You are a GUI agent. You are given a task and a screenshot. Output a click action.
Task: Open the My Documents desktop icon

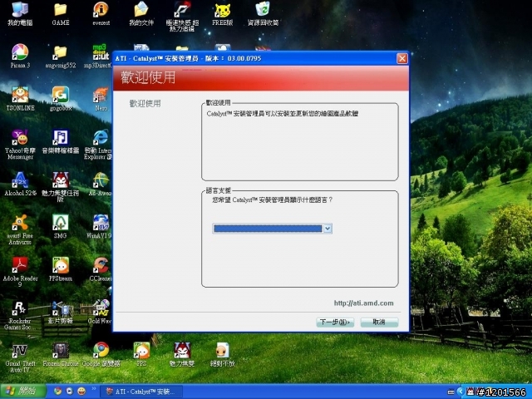pos(141,13)
